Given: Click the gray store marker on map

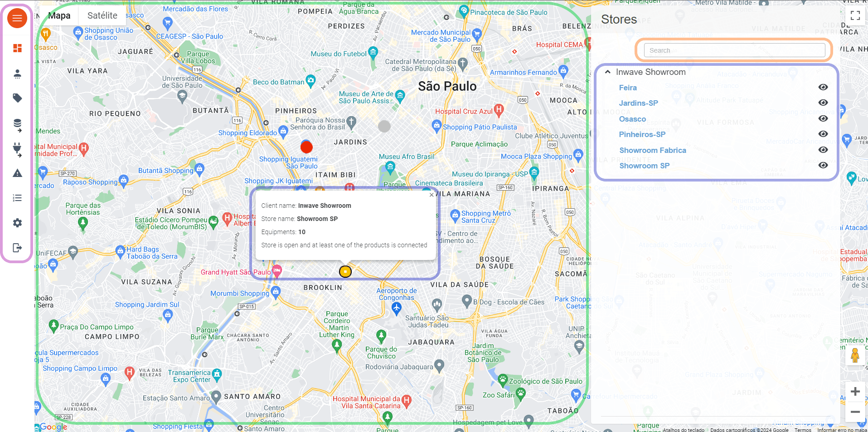Looking at the screenshot, I should tap(384, 126).
